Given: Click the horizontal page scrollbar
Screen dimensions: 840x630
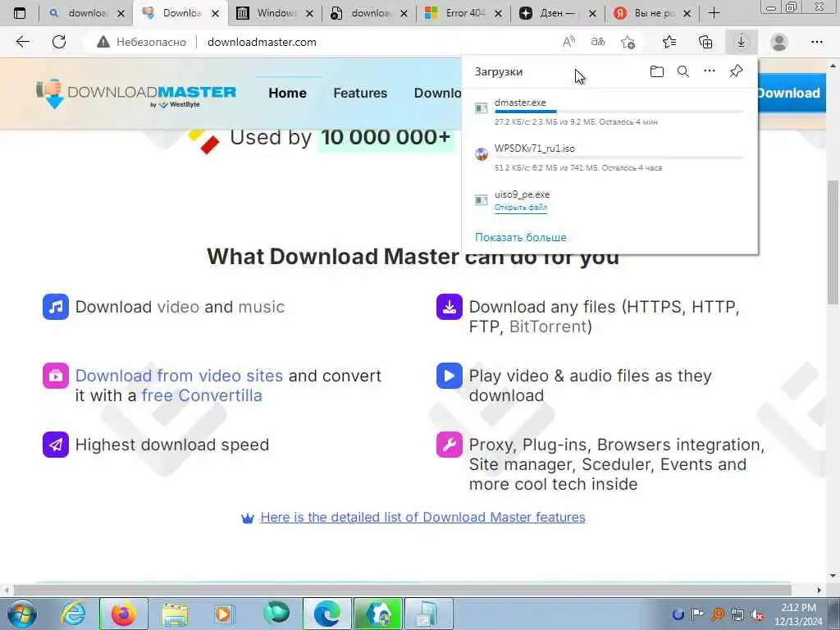Looking at the screenshot, I should click(x=403, y=590).
